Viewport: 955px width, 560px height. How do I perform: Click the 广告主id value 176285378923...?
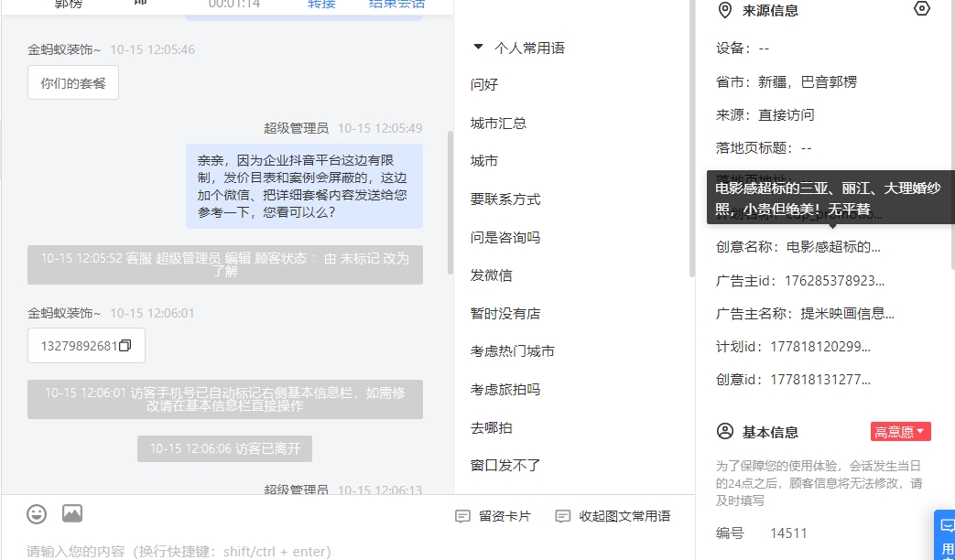(x=834, y=281)
